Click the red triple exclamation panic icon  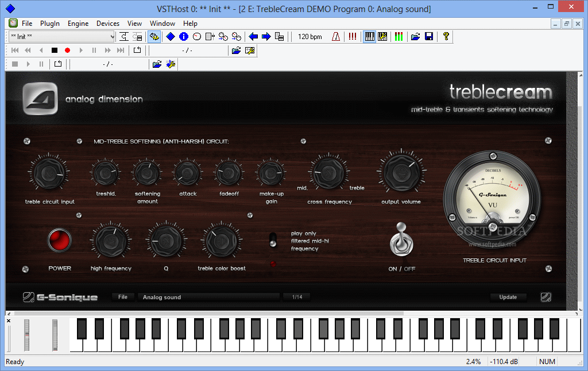tap(353, 36)
